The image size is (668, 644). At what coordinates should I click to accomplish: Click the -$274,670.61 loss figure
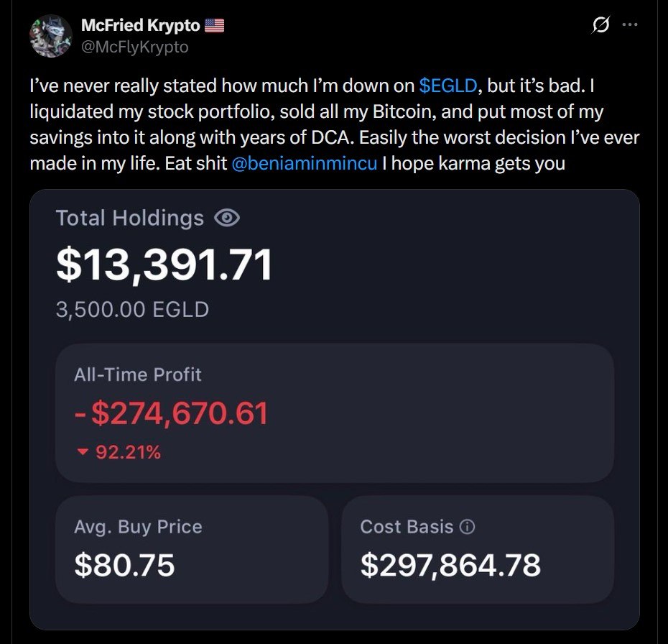coord(171,413)
